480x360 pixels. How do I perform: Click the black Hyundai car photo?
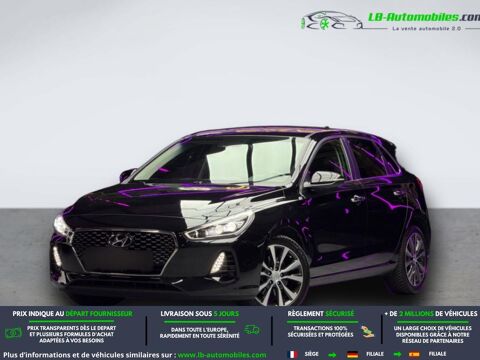click(x=240, y=216)
